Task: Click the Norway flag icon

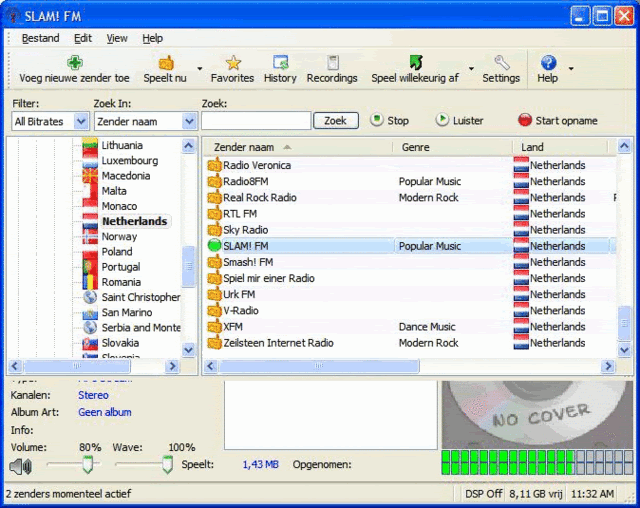Action: pyautogui.click(x=90, y=237)
